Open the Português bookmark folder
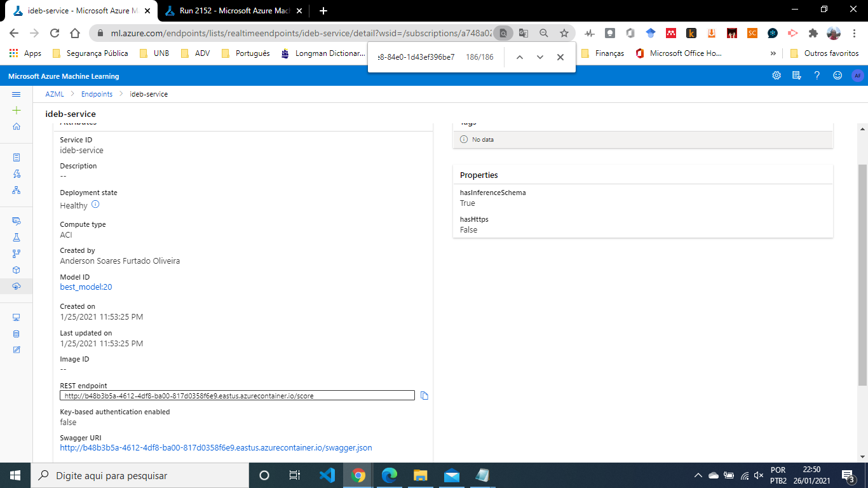868x488 pixels. [245, 53]
